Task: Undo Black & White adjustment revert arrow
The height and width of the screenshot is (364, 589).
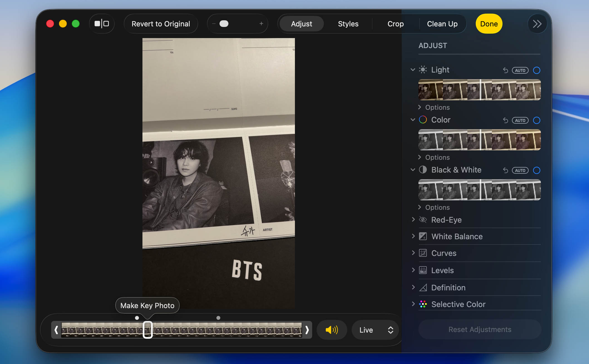Action: tap(506, 170)
